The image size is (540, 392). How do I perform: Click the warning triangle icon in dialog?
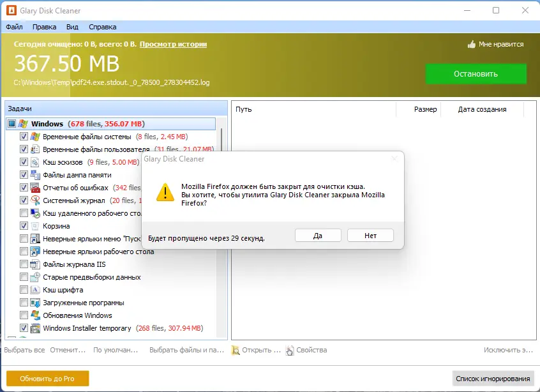(165, 192)
